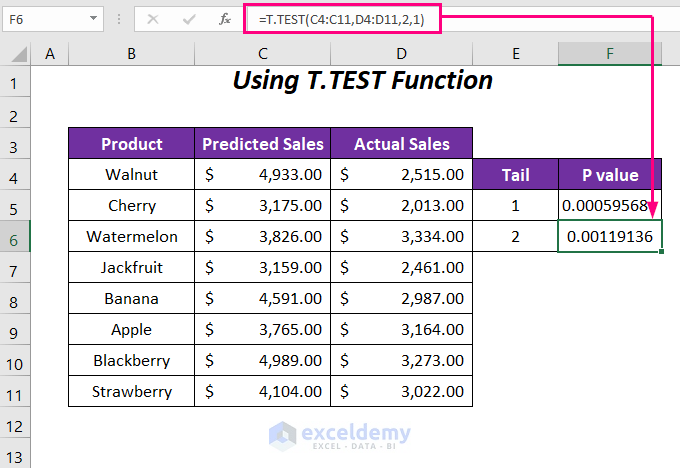Click the Cancel (X) formula bar icon
The image size is (680, 468).
point(153,19)
